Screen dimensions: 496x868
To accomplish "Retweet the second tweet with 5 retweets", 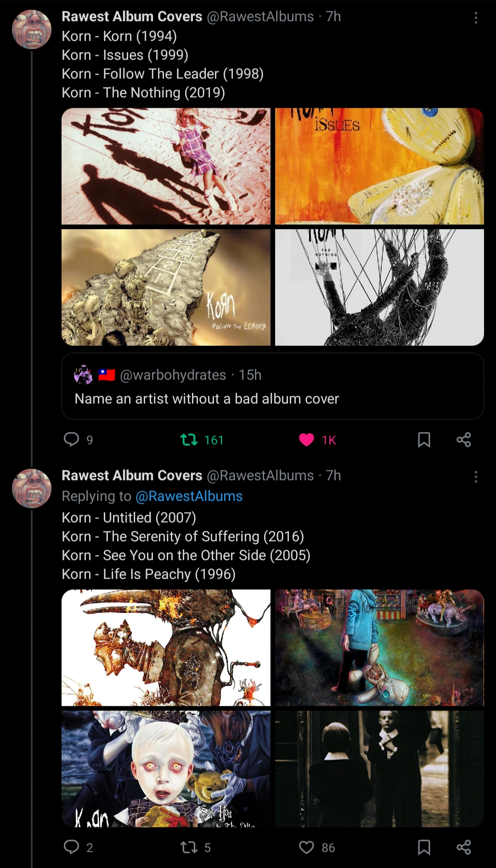I will click(x=189, y=847).
